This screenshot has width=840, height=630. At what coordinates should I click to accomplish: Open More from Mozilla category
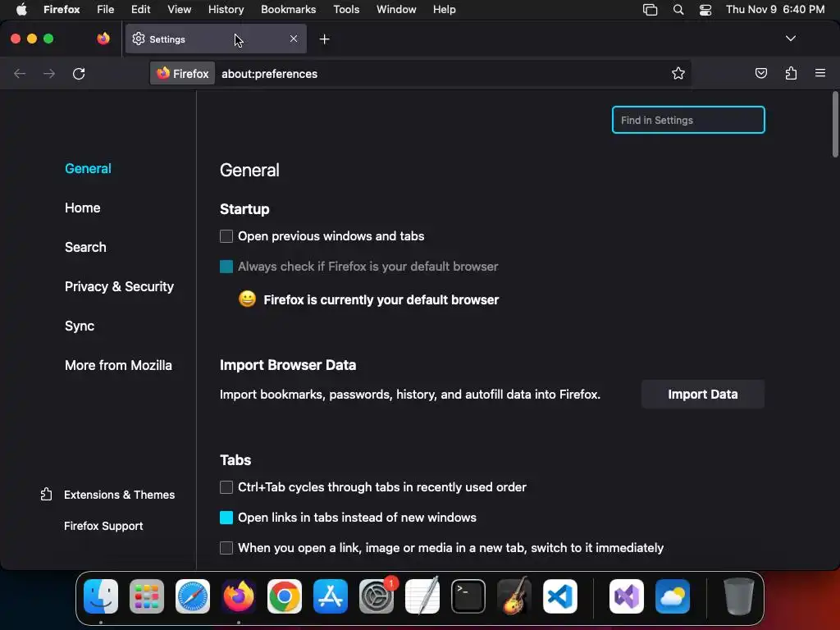point(118,365)
